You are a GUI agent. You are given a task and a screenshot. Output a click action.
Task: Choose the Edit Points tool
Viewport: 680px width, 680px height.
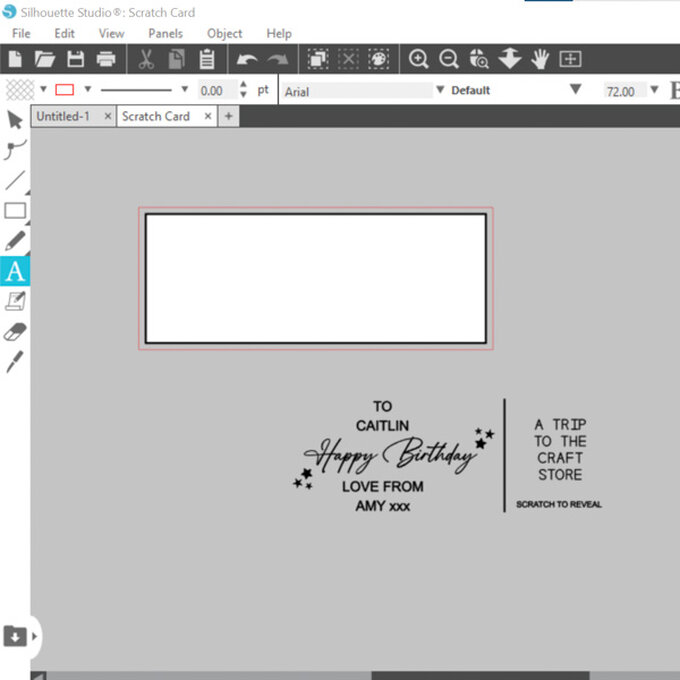click(15, 150)
